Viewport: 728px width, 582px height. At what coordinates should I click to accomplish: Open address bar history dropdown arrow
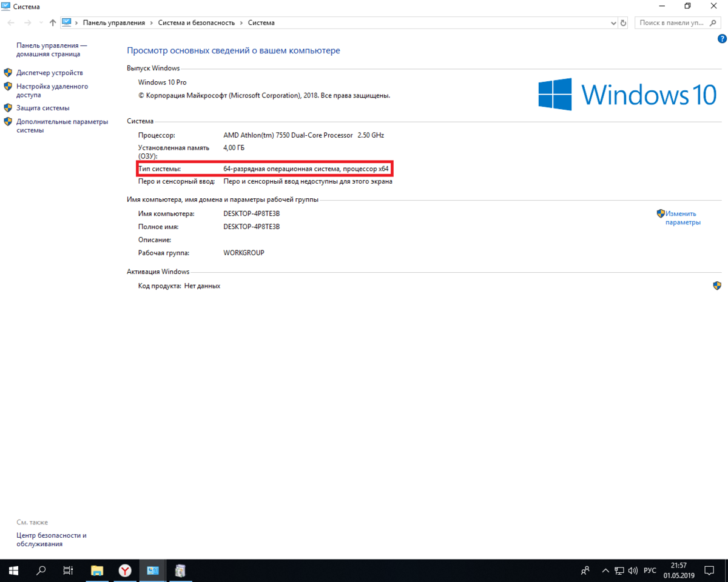tap(613, 22)
